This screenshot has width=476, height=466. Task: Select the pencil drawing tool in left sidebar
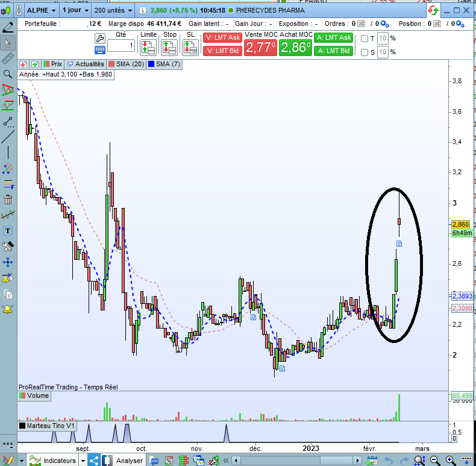(8, 27)
